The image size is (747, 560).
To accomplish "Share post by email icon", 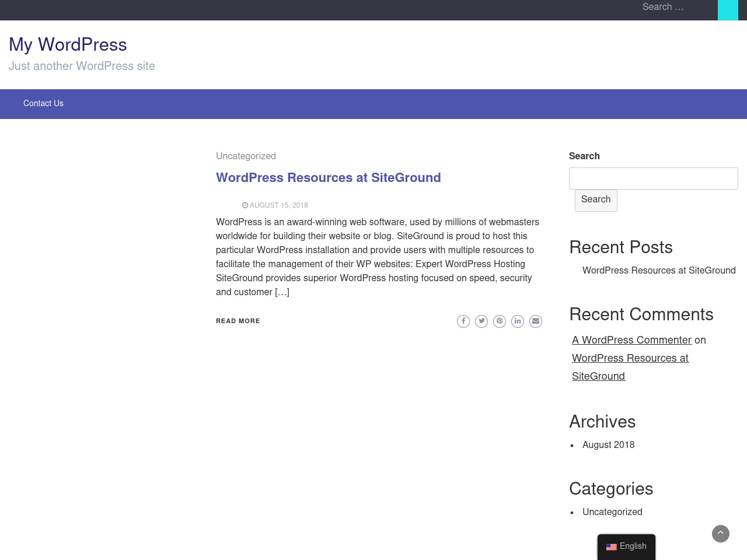I will point(536,321).
